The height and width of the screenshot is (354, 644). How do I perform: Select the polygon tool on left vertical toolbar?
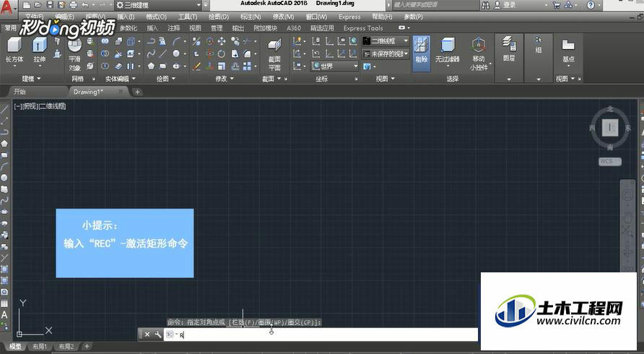4,144
